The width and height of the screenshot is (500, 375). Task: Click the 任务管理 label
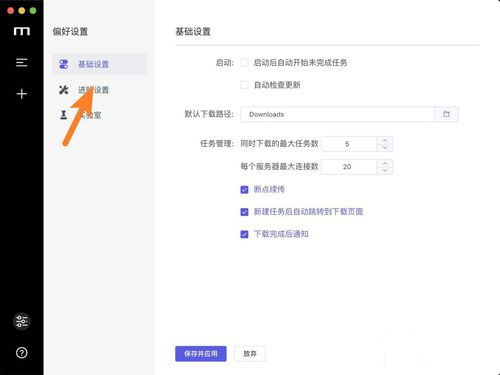pos(217,144)
